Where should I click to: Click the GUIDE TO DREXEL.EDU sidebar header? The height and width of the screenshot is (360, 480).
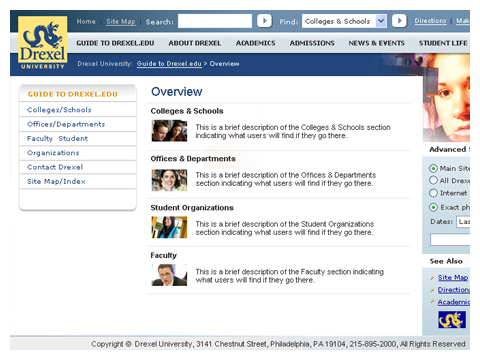[x=73, y=94]
